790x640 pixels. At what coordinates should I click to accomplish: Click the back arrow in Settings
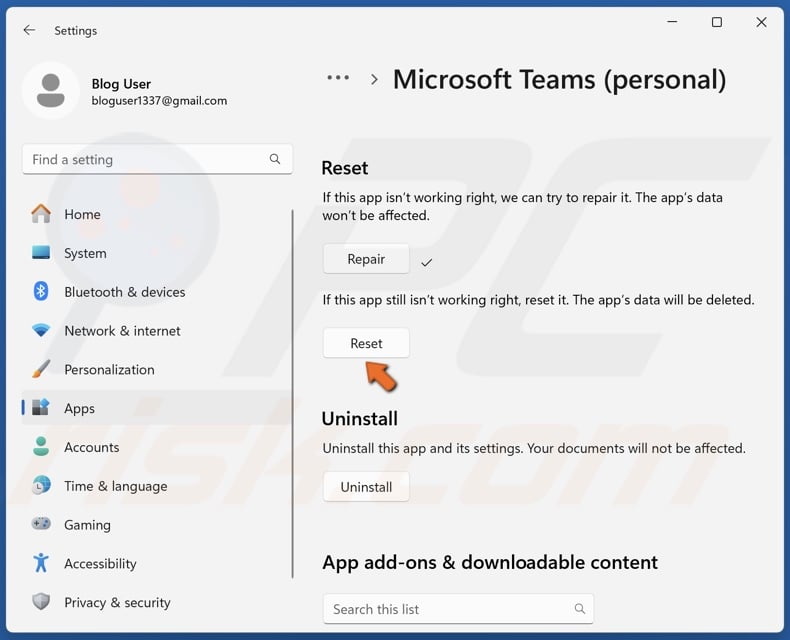29,31
